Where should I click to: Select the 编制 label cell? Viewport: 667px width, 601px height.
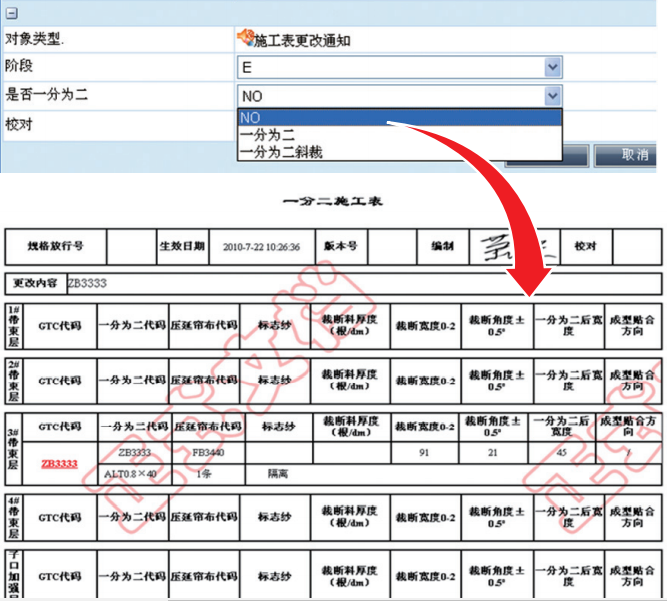[x=442, y=246]
